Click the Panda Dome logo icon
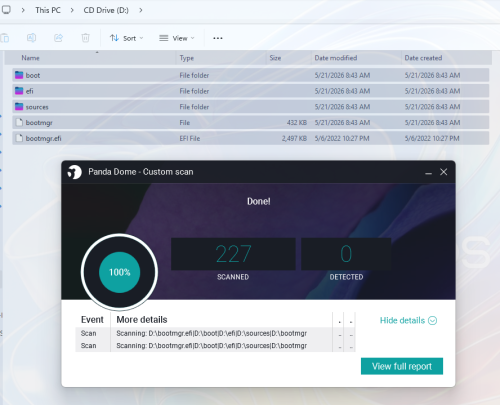Viewport: 500px width, 405px height. pyautogui.click(x=74, y=172)
